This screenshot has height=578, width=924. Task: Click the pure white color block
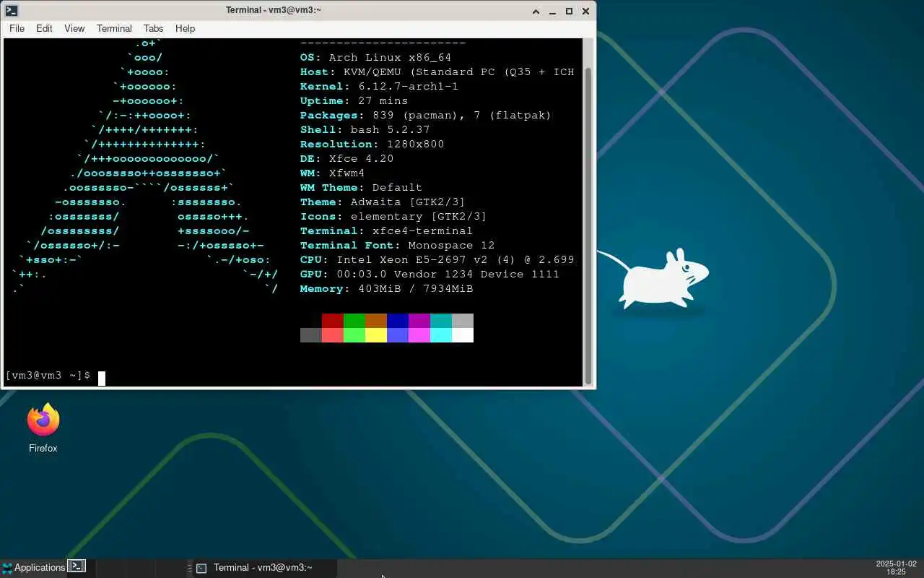point(463,335)
